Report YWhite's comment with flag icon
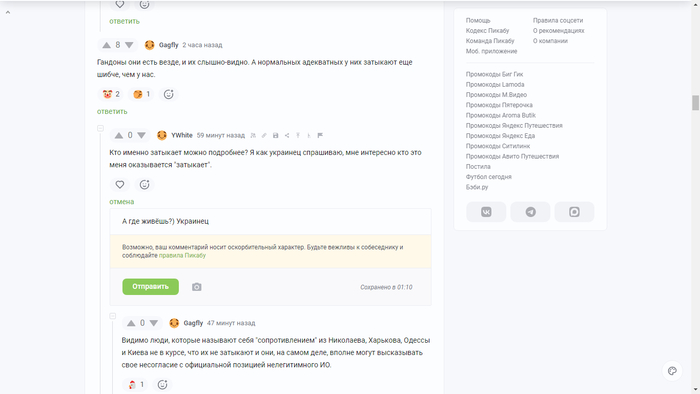This screenshot has width=700, height=394. pos(320,135)
